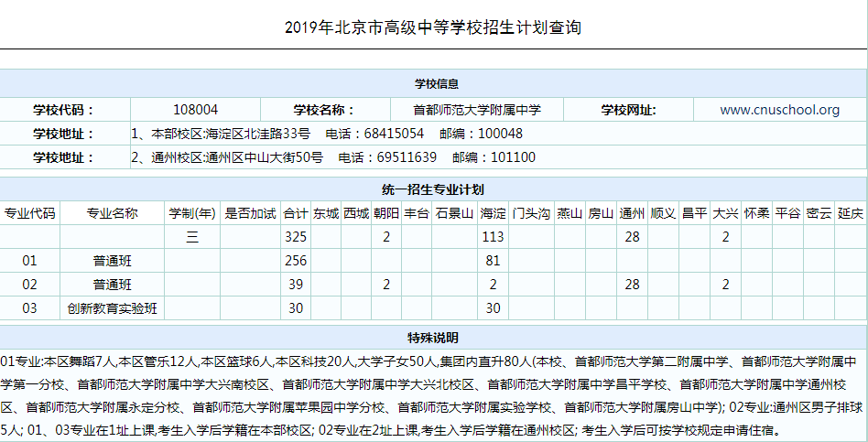Screen dimensions: 868x442
Task: Click the 专业名称 column header
Action: click(113, 213)
